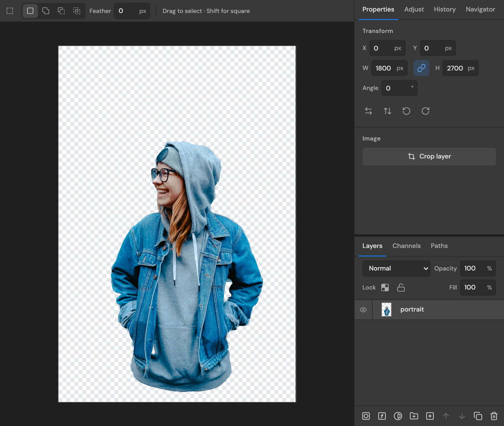Rotate the layer counterclockwise

coord(406,111)
